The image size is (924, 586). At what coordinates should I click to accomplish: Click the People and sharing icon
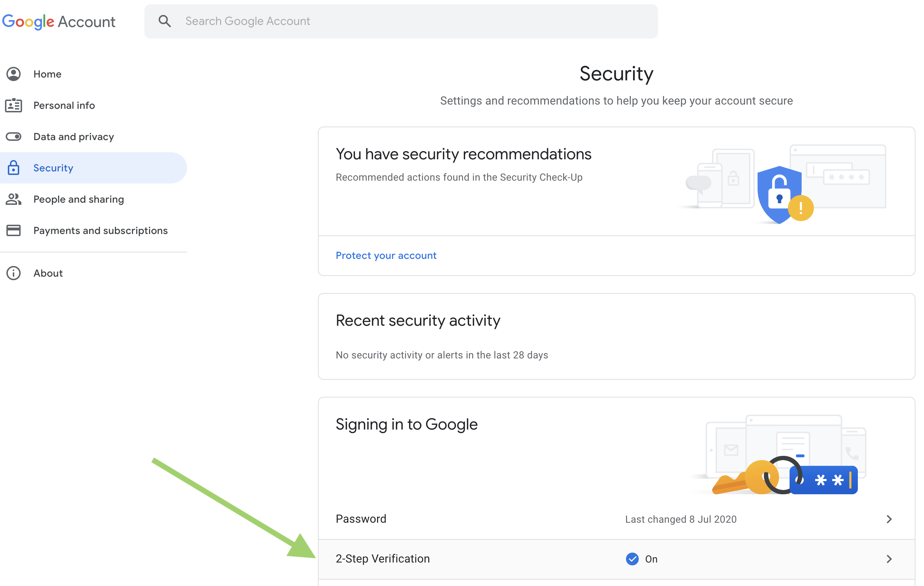tap(14, 199)
